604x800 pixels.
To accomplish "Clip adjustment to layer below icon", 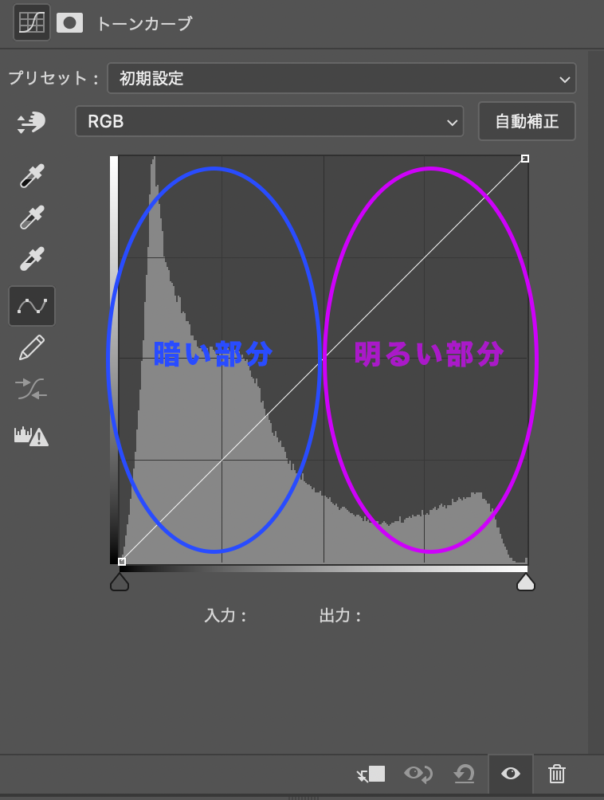I will (371, 774).
